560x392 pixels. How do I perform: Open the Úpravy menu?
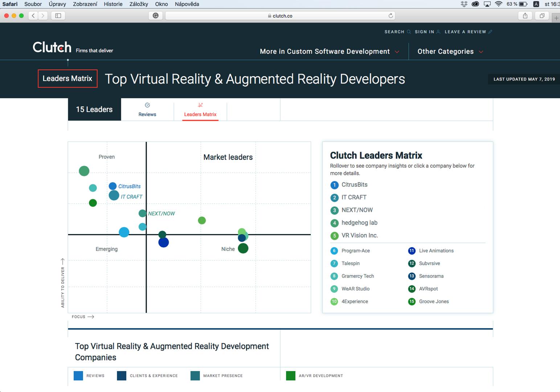point(57,4)
